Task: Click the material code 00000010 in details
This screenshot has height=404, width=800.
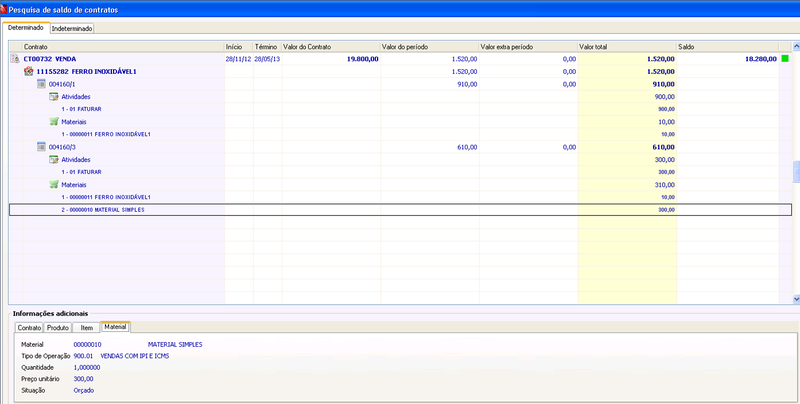Action: (x=88, y=345)
